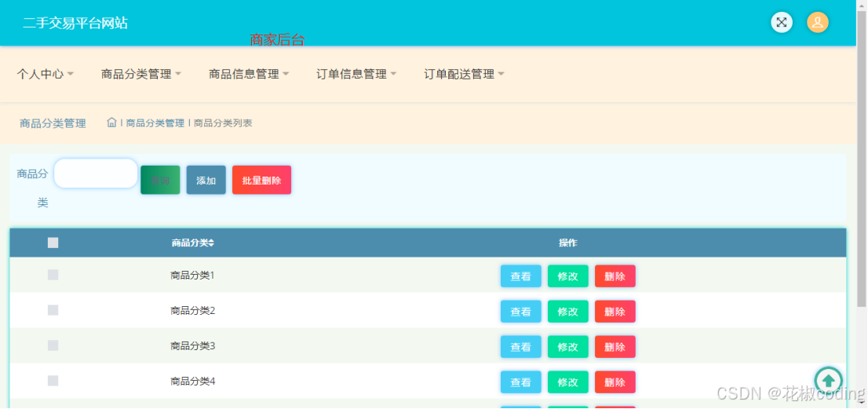This screenshot has height=409, width=868.
Task: Click the 商品分类1 cell text
Action: coord(192,275)
